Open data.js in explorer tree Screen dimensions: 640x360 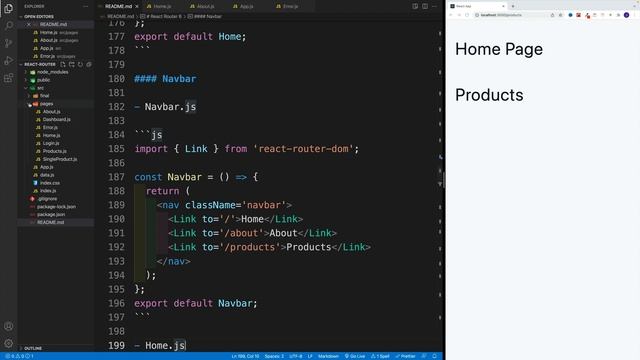point(47,175)
